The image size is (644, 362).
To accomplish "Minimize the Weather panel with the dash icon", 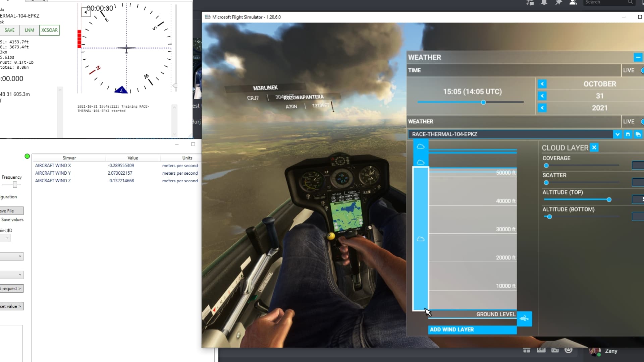I will (x=638, y=57).
